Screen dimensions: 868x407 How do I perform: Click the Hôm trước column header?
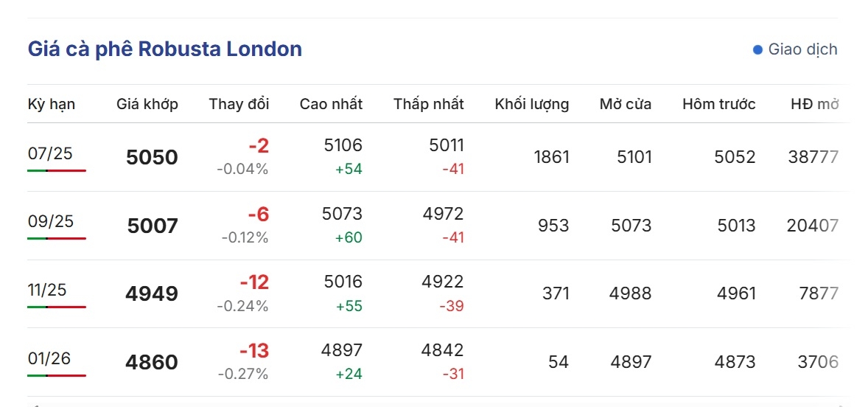point(718,104)
